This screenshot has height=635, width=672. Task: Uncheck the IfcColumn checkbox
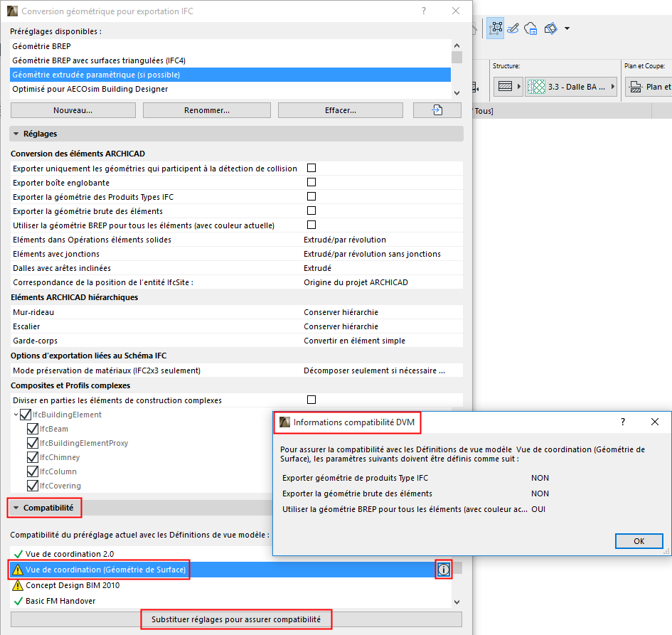click(x=33, y=471)
